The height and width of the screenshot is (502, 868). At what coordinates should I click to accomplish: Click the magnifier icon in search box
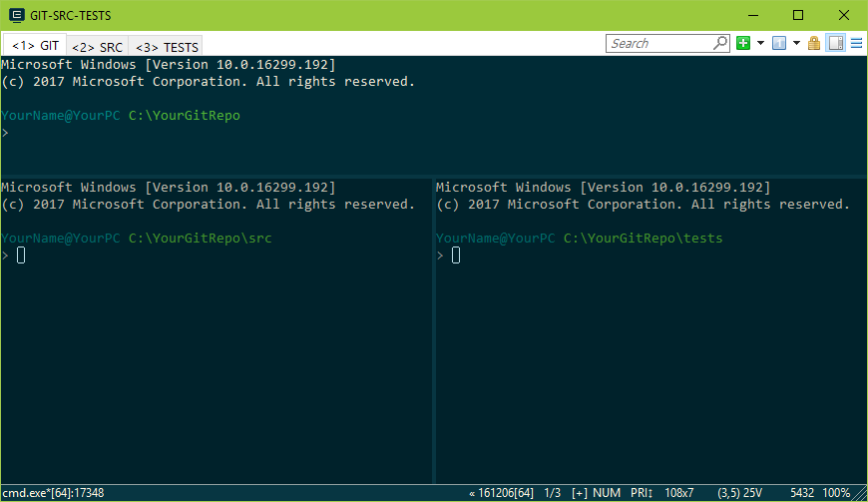[x=720, y=43]
